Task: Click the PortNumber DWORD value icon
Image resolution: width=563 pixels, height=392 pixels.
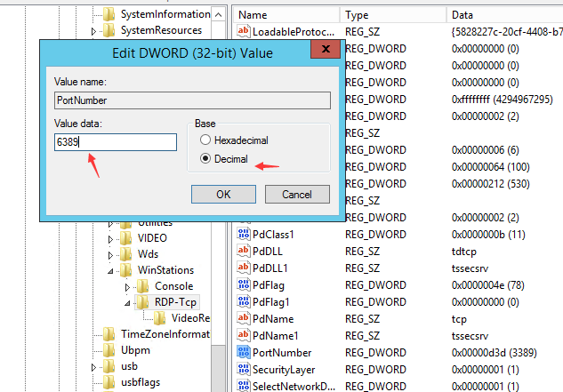Action: (244, 353)
